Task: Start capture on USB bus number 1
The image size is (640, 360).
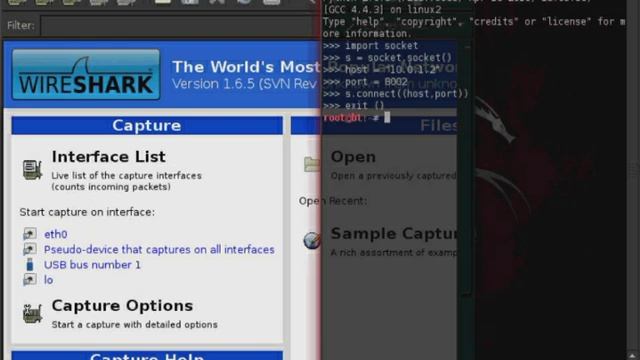Action: point(92,265)
